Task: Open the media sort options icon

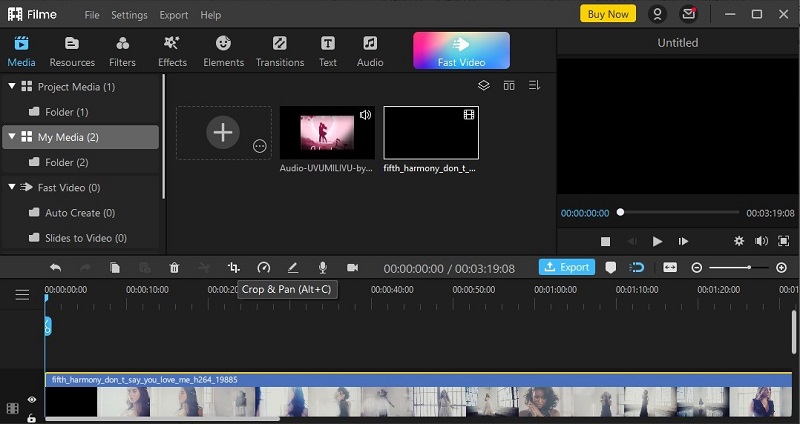Action: point(534,85)
